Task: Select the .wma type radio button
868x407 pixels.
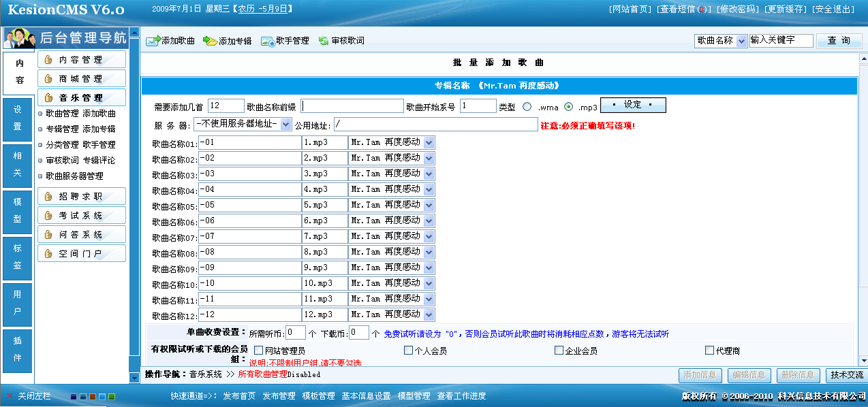Action: click(527, 106)
